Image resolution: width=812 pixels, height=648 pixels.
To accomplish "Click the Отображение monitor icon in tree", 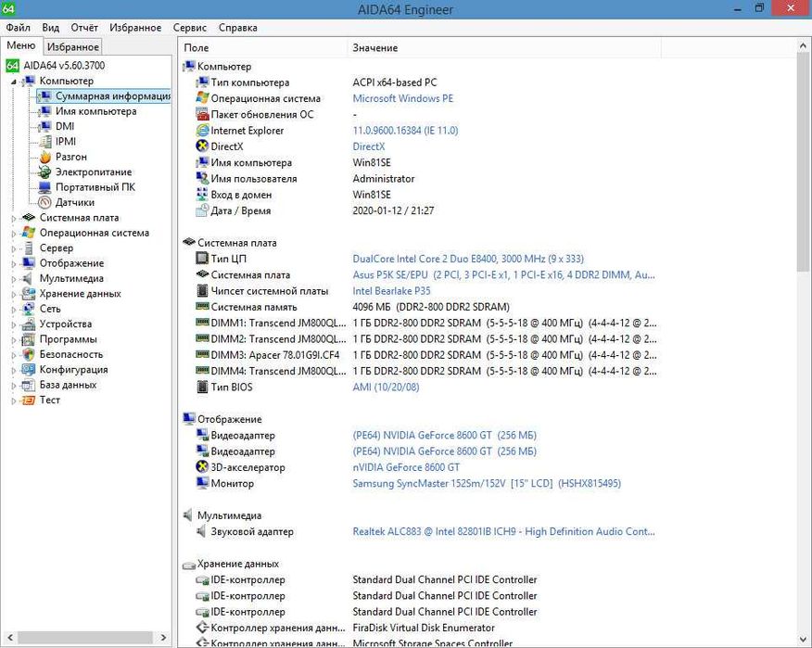I will tap(29, 263).
